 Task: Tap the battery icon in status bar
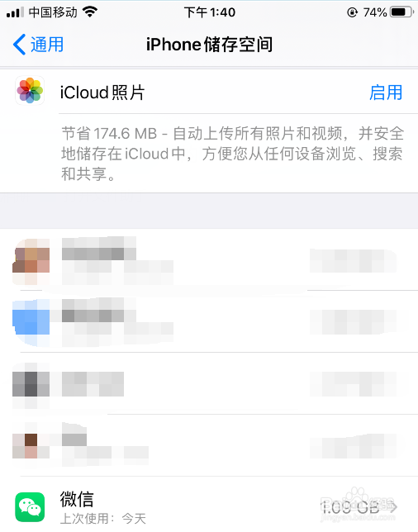point(401,12)
